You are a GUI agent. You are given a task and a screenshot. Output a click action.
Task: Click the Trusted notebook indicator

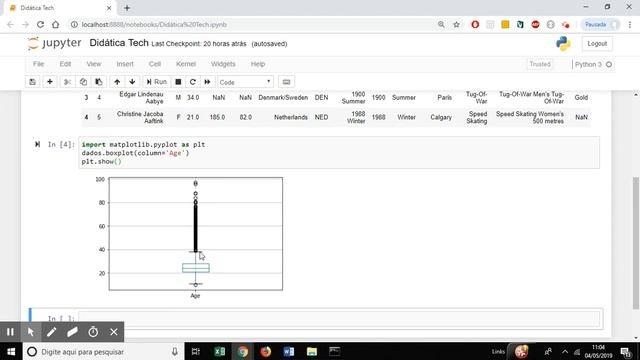540,64
